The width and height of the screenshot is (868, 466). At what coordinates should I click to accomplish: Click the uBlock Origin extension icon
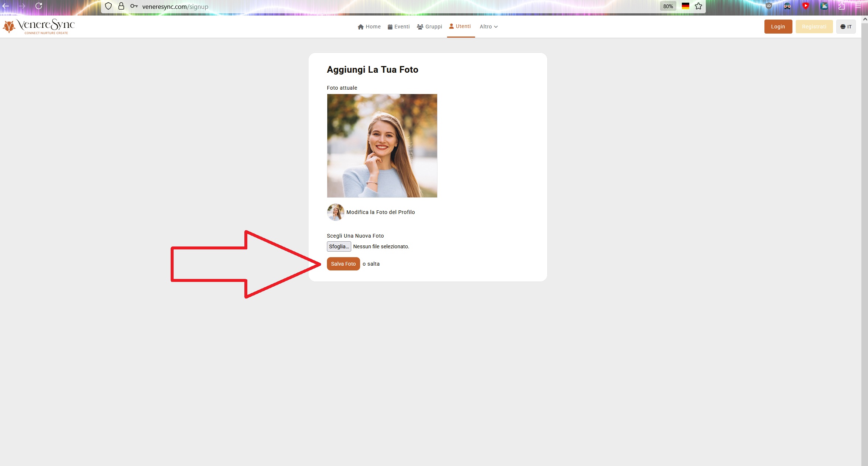(x=768, y=6)
